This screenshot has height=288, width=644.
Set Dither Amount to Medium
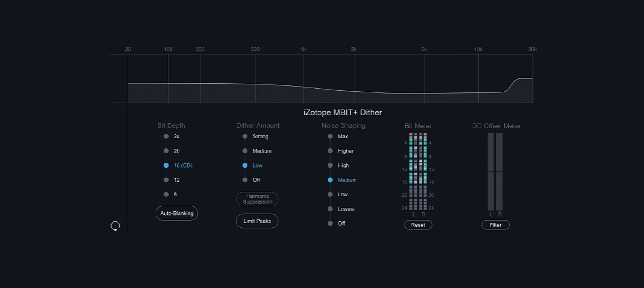[257, 151]
